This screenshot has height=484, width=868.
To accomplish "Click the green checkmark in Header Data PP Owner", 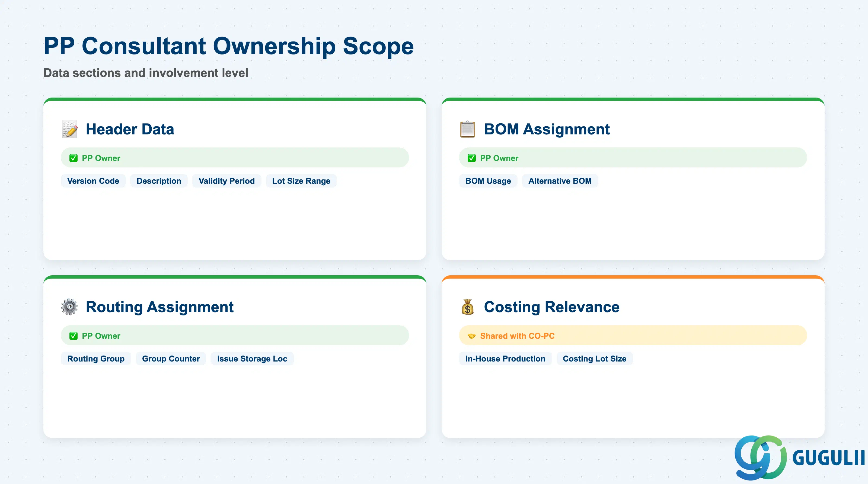I will click(x=74, y=158).
